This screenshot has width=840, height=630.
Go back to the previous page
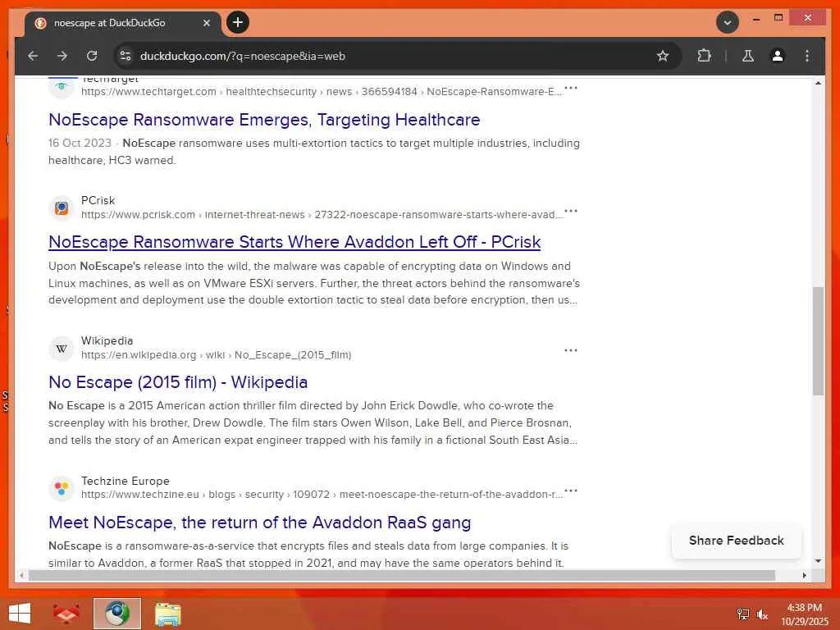pos(33,56)
